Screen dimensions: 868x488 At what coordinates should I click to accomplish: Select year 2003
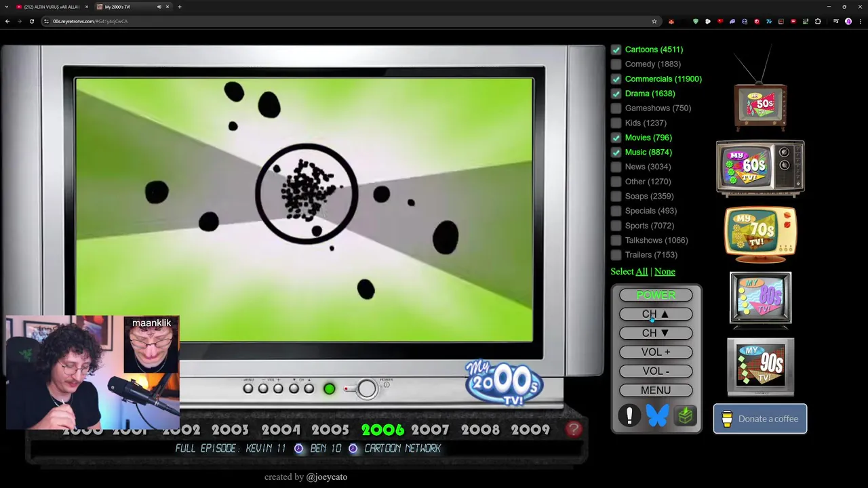[230, 430]
